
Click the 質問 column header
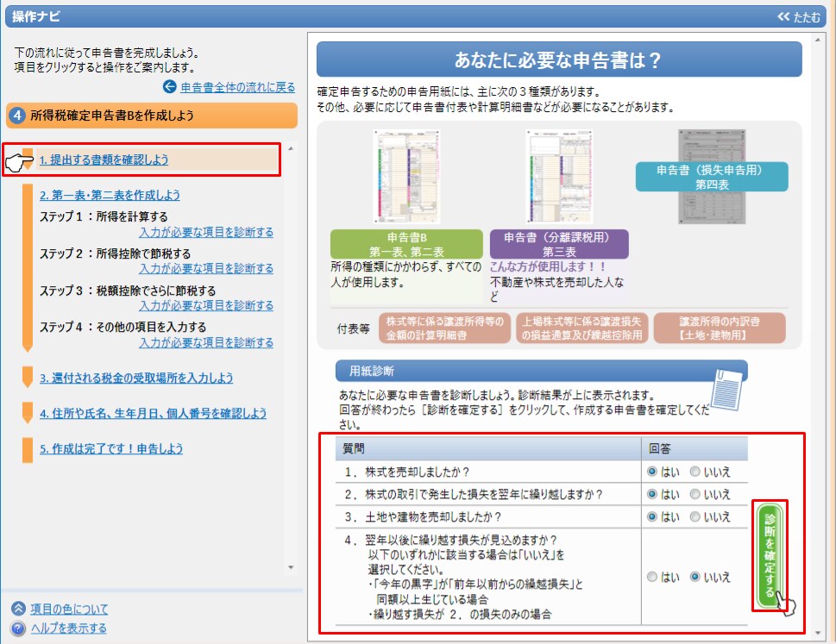click(x=487, y=448)
